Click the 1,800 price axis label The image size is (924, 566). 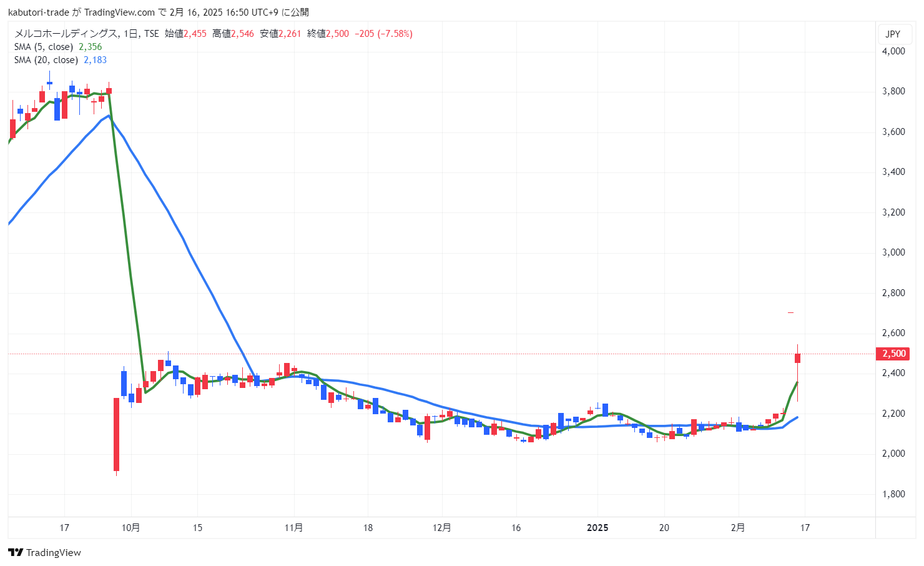coord(893,494)
